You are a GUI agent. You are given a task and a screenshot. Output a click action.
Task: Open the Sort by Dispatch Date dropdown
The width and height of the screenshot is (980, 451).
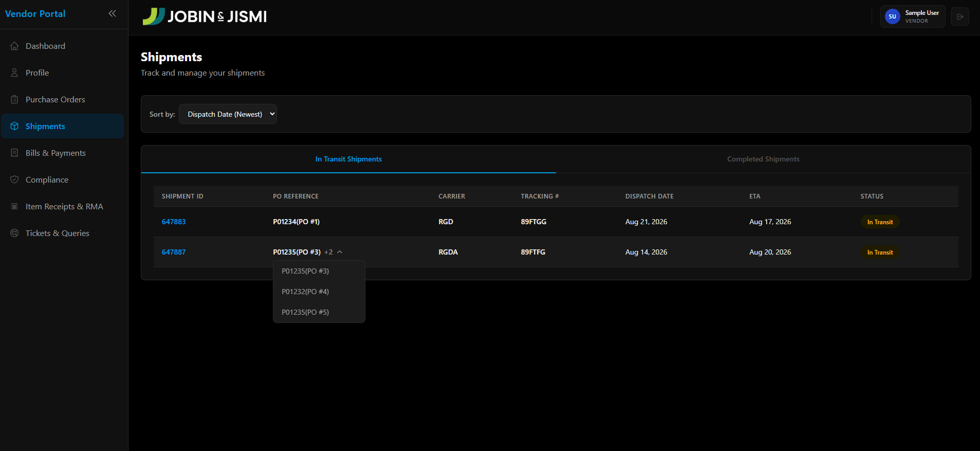click(x=228, y=114)
